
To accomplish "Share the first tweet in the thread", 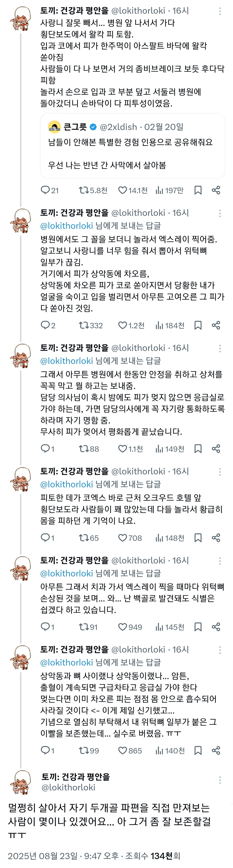I will click(216, 190).
